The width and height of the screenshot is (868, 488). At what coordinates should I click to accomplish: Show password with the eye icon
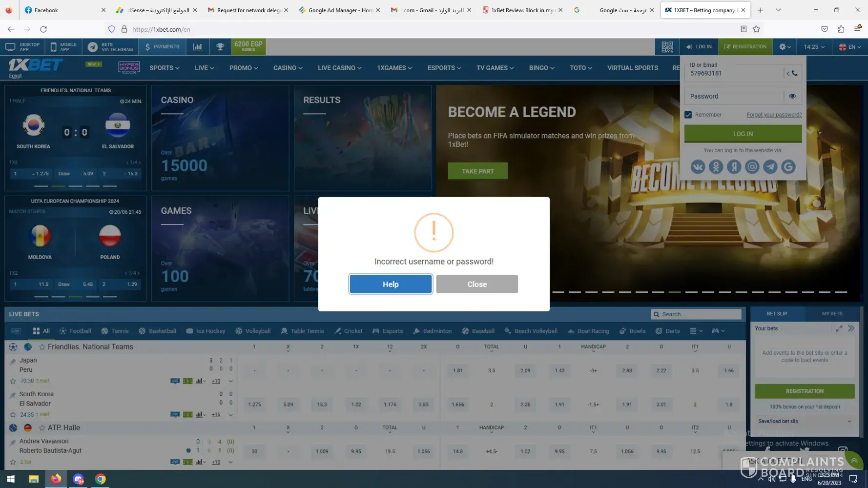792,96
